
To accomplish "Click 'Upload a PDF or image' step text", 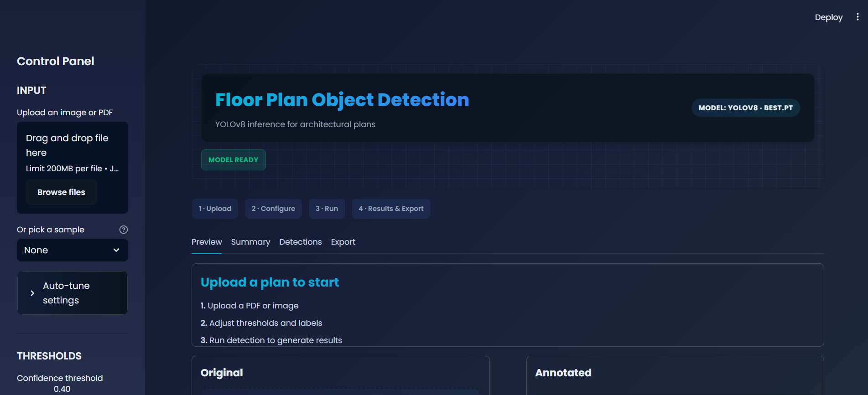I will click(x=253, y=306).
